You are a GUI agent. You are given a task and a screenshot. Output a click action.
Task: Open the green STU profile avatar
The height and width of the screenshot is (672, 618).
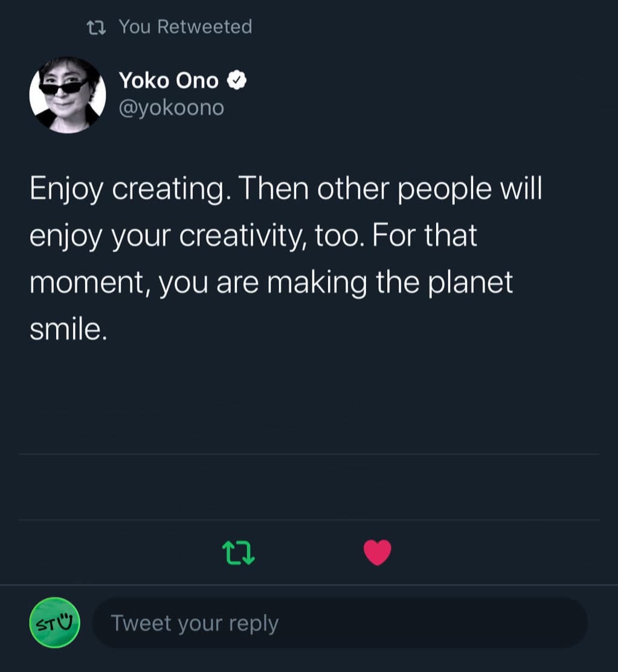54,622
